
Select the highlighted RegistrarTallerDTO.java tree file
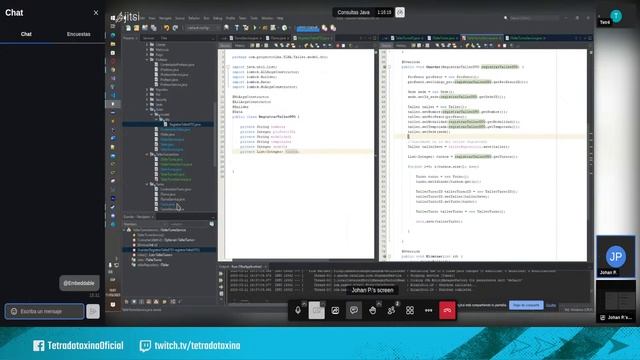(x=185, y=124)
